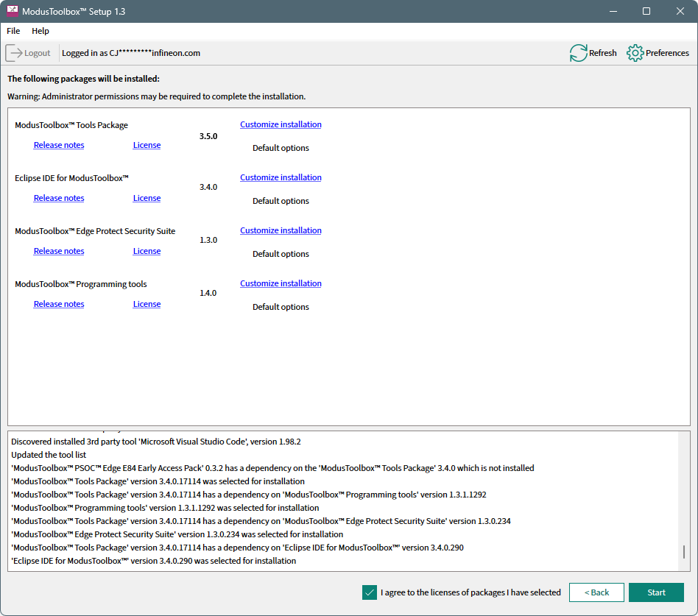Image resolution: width=698 pixels, height=616 pixels.
Task: Toggle the license agreement checkbox
Action: [370, 592]
